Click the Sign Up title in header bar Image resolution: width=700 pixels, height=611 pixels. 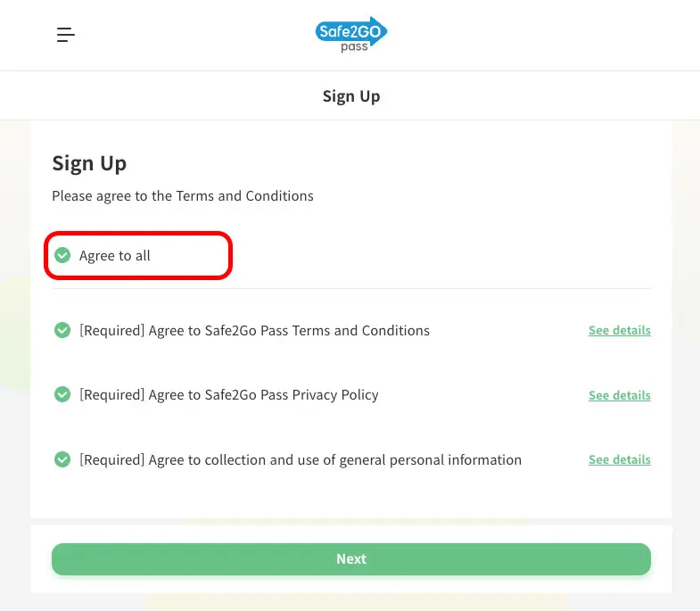pyautogui.click(x=350, y=96)
